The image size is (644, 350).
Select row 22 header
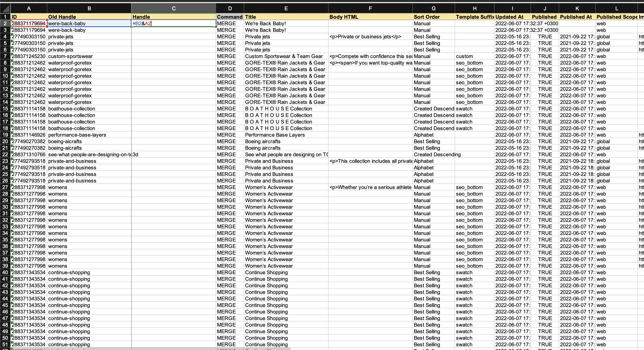(5, 155)
